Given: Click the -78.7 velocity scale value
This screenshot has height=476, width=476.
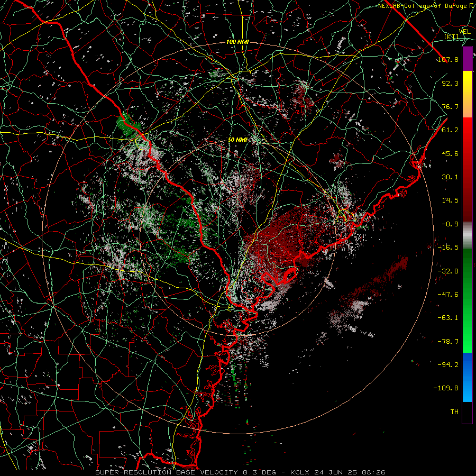Looking at the screenshot, I should click(x=448, y=342).
